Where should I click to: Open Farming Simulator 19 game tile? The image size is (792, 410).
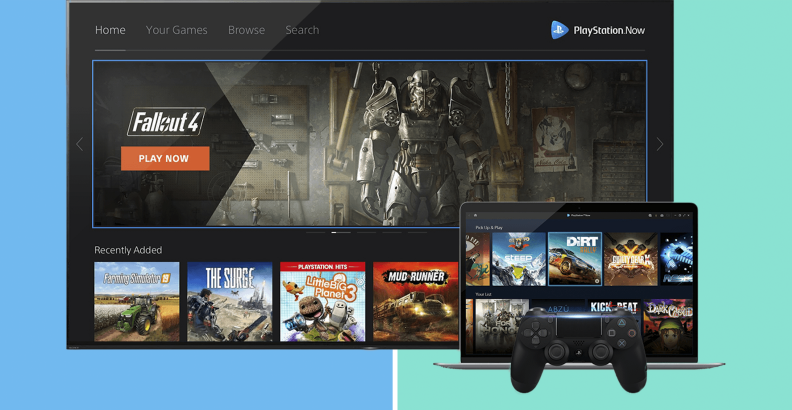point(137,301)
